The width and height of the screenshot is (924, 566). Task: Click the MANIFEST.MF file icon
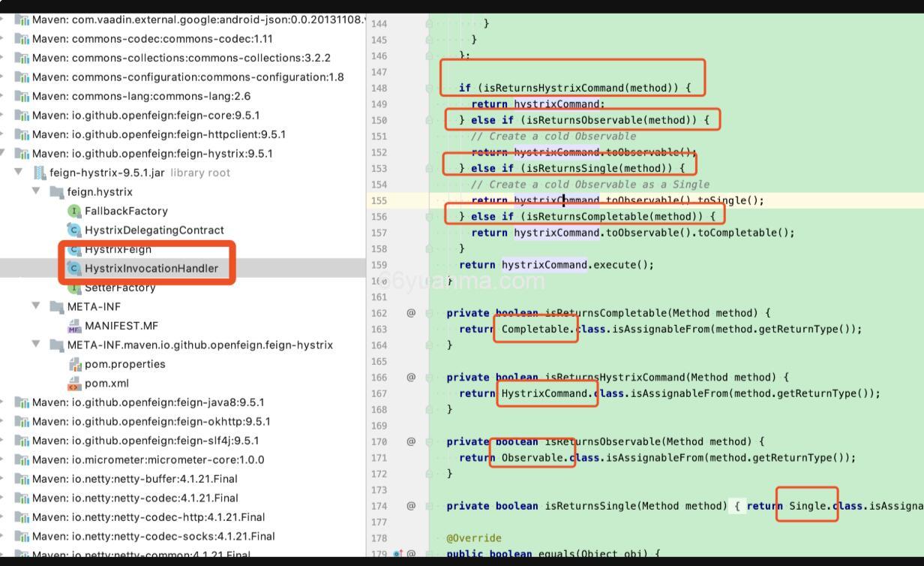click(x=74, y=326)
